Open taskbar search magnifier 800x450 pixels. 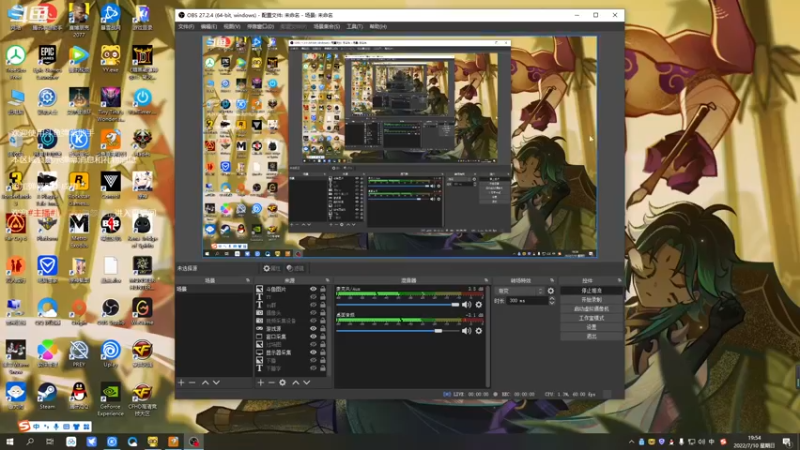pos(30,441)
